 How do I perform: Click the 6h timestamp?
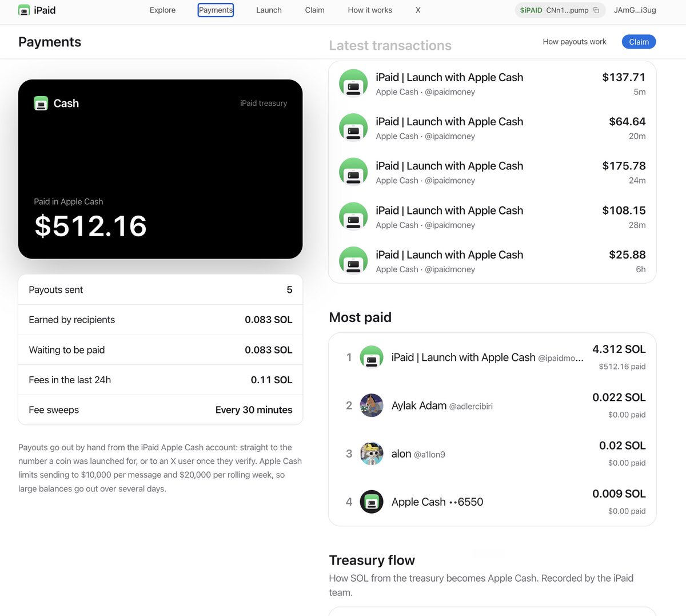click(x=641, y=269)
